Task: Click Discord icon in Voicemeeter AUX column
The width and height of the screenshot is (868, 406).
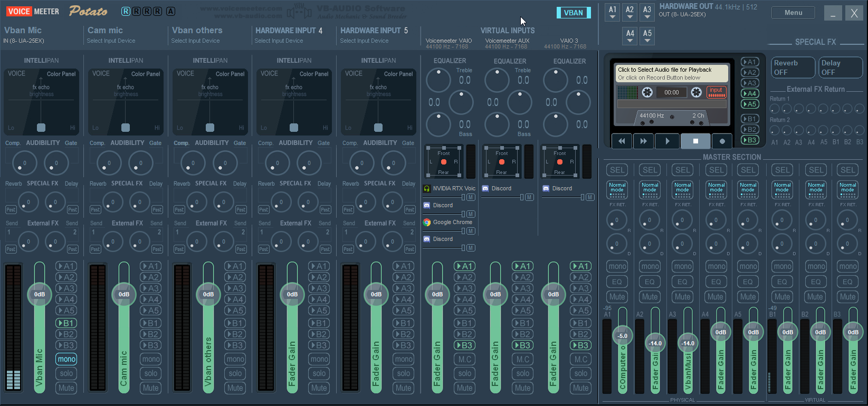Action: pyautogui.click(x=485, y=188)
